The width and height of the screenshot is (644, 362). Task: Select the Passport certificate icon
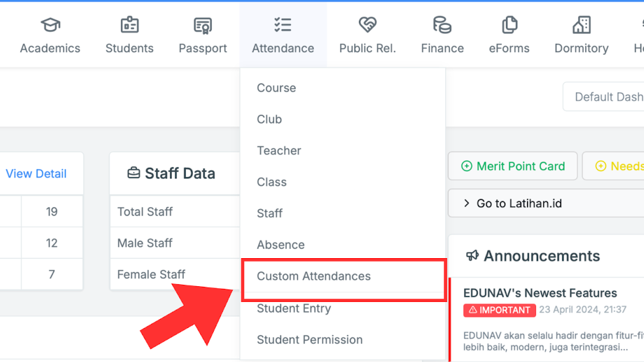pos(203,25)
